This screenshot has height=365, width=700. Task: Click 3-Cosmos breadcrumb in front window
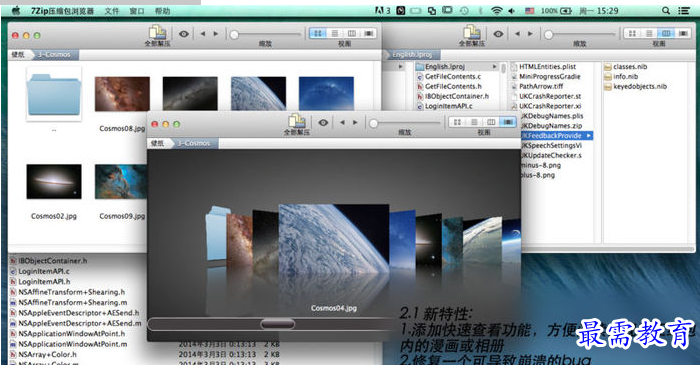(x=194, y=143)
